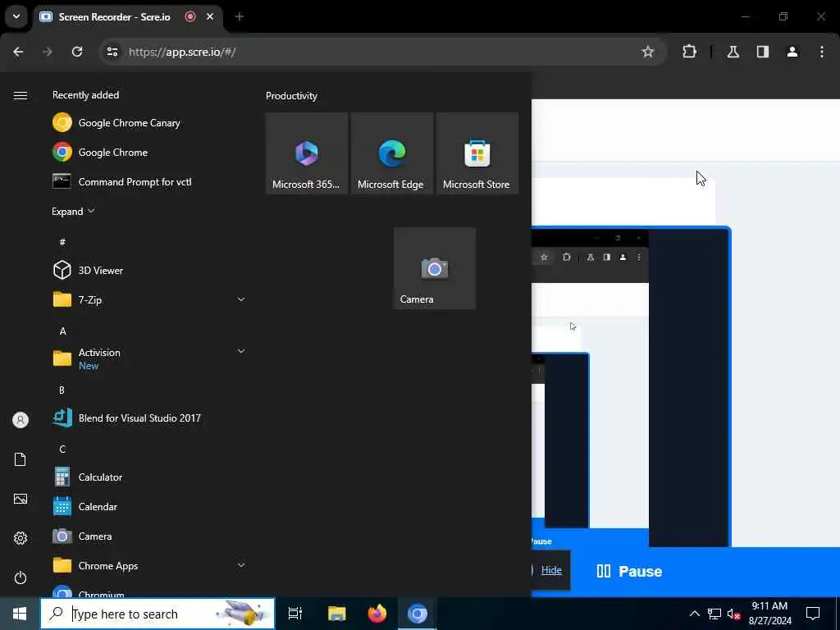The height and width of the screenshot is (630, 840).
Task: Open Calendar app
Action: (149, 506)
